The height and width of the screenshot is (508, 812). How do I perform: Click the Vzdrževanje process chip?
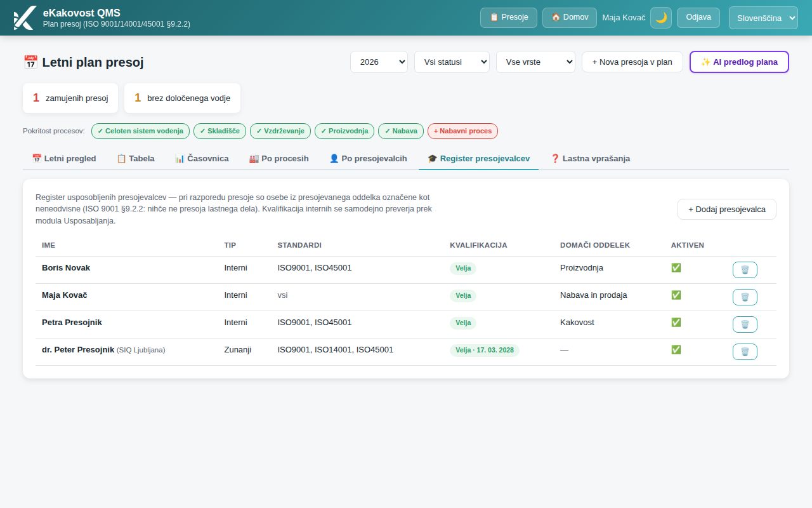pos(280,131)
